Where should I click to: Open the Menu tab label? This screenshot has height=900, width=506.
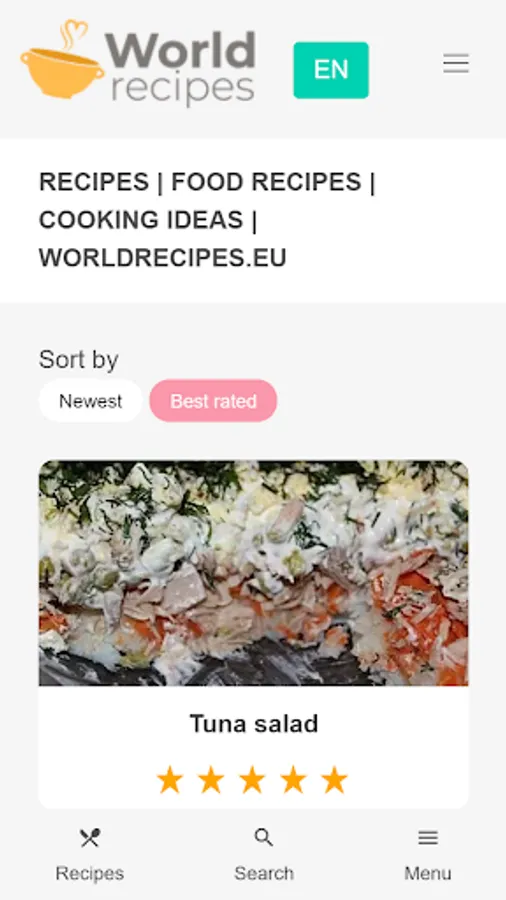coord(428,873)
